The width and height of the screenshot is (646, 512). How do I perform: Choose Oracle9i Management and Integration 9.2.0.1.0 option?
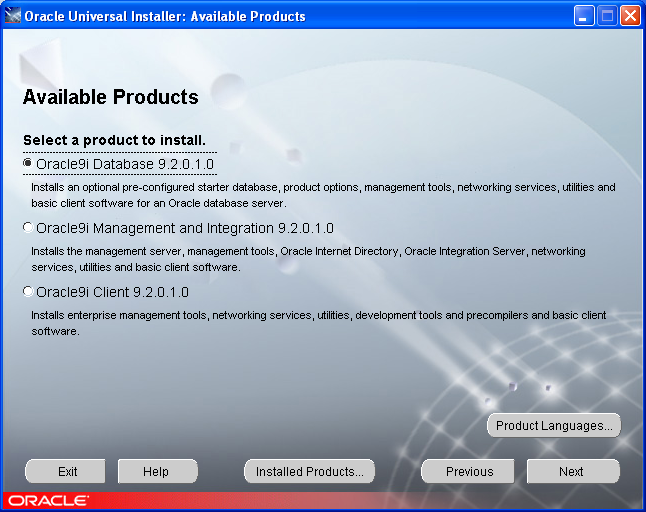click(28, 227)
